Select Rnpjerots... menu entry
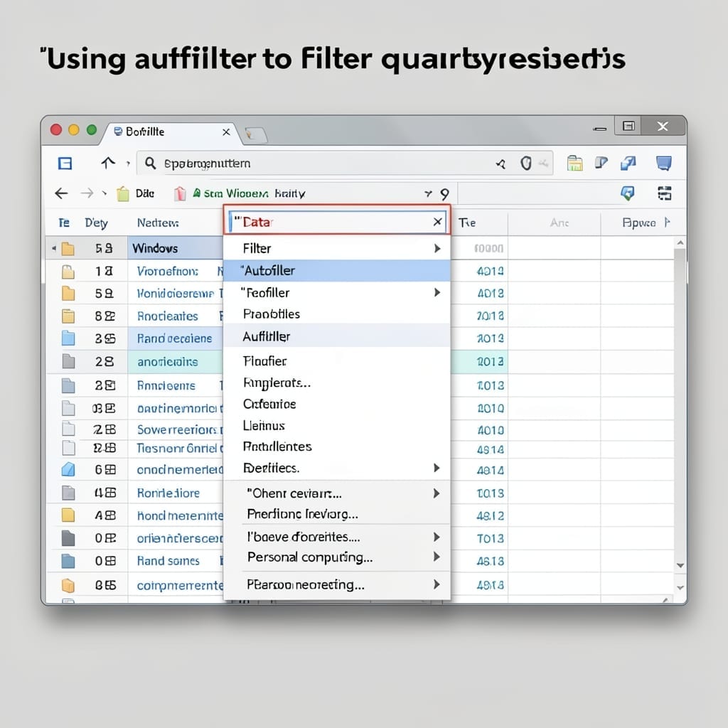This screenshot has width=728, height=728. 337,383
